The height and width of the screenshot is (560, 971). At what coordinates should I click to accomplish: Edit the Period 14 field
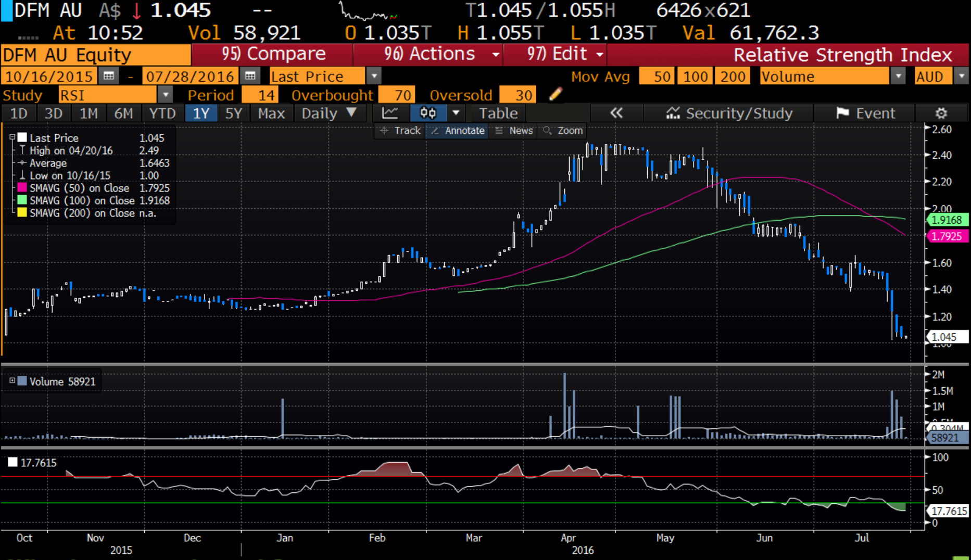pos(260,95)
